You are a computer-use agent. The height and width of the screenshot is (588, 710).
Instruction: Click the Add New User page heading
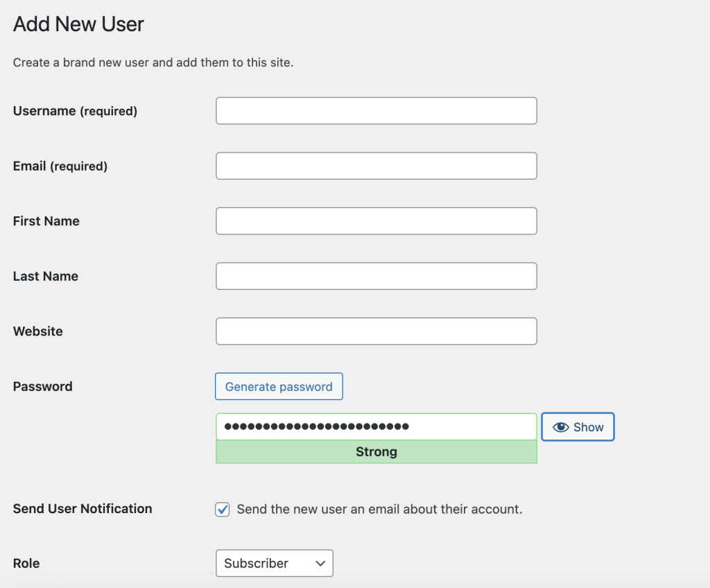click(x=78, y=24)
